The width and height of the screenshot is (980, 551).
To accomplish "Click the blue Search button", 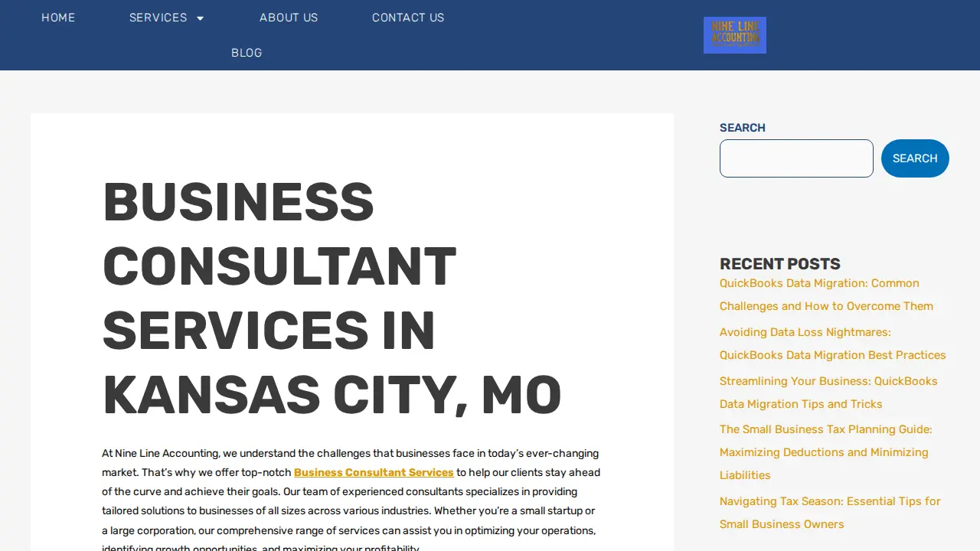I will point(915,158).
